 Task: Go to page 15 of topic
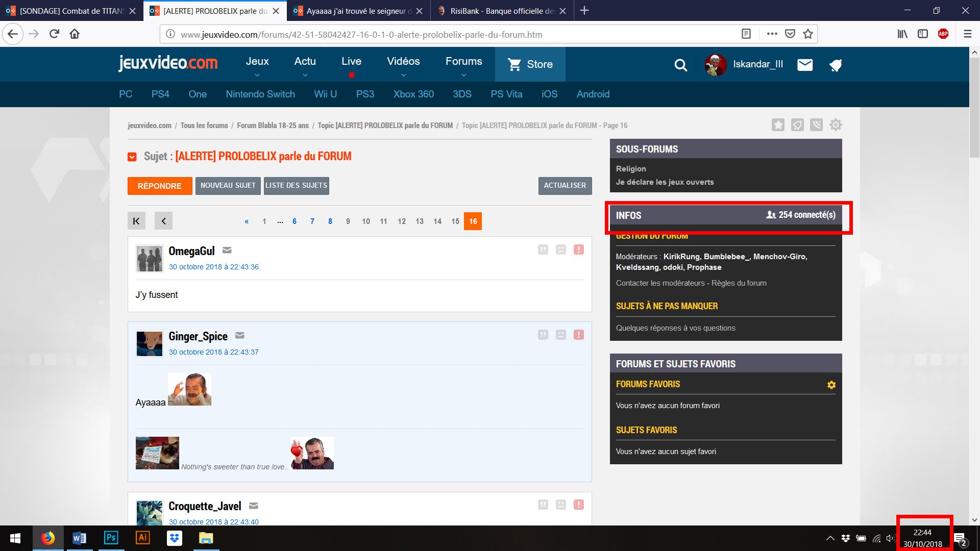(x=455, y=221)
